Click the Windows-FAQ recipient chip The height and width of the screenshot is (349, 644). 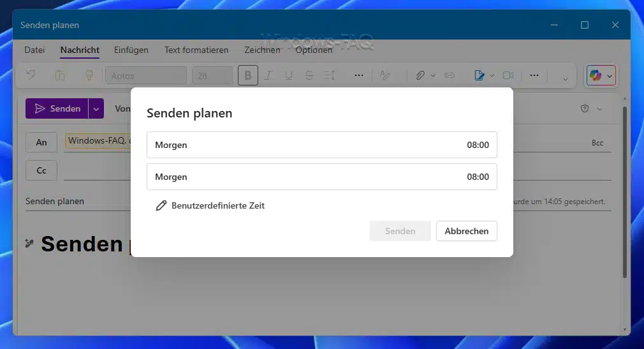click(99, 140)
